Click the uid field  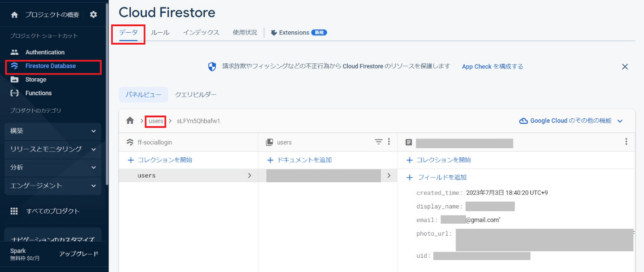coord(473,256)
